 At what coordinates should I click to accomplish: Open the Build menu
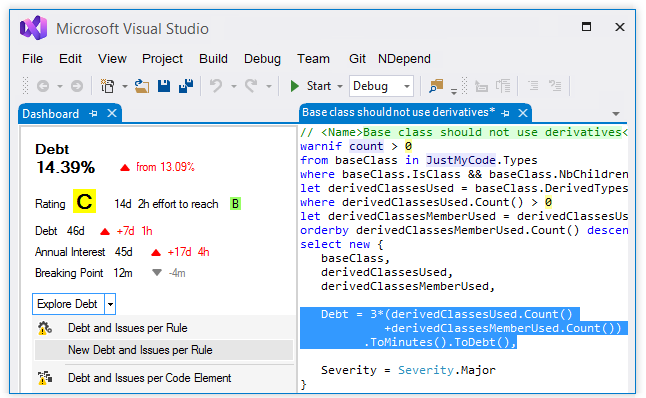213,59
